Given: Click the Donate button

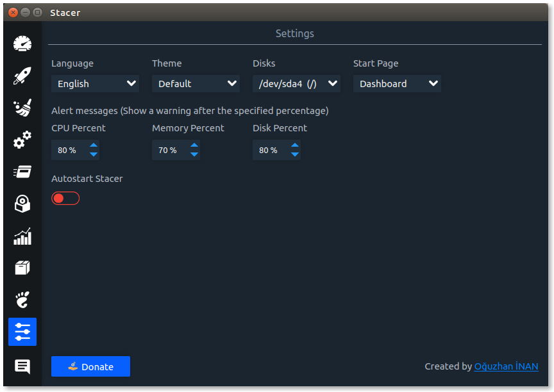Looking at the screenshot, I should (90, 366).
